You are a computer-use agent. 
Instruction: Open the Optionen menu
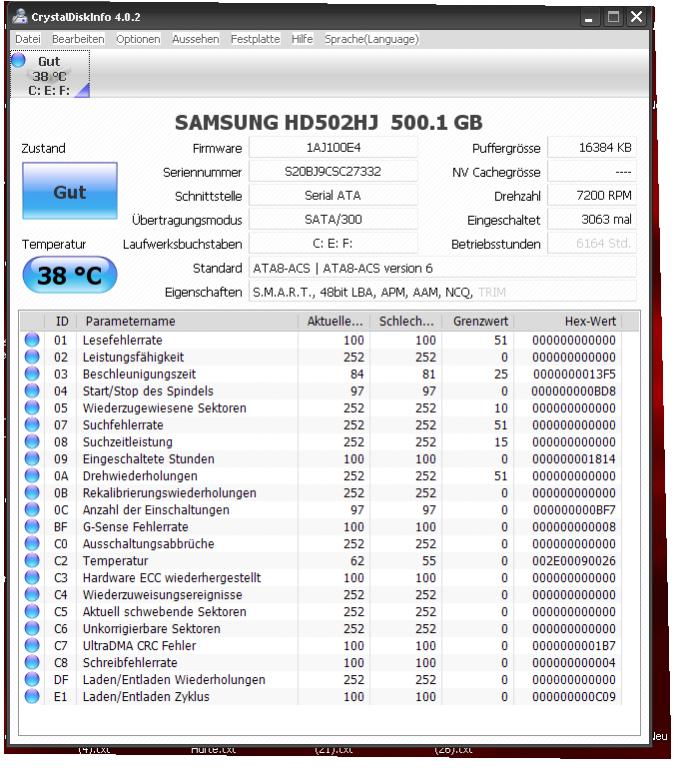[138, 39]
